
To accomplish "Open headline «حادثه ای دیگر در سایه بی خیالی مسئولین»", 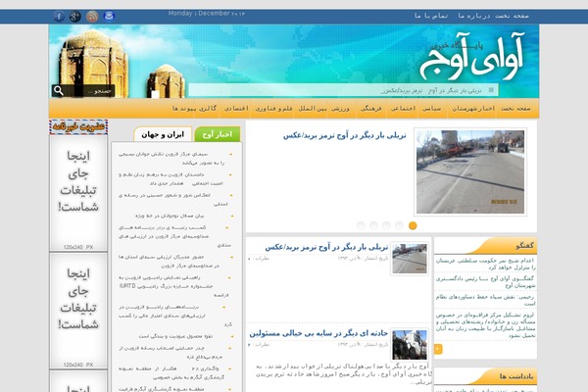I will [x=318, y=333].
